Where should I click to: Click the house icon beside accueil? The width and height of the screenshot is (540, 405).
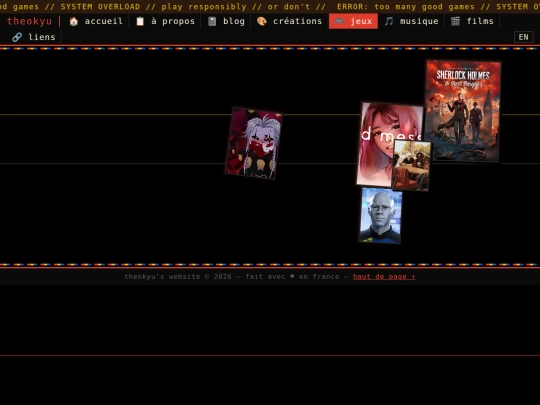[x=73, y=21]
